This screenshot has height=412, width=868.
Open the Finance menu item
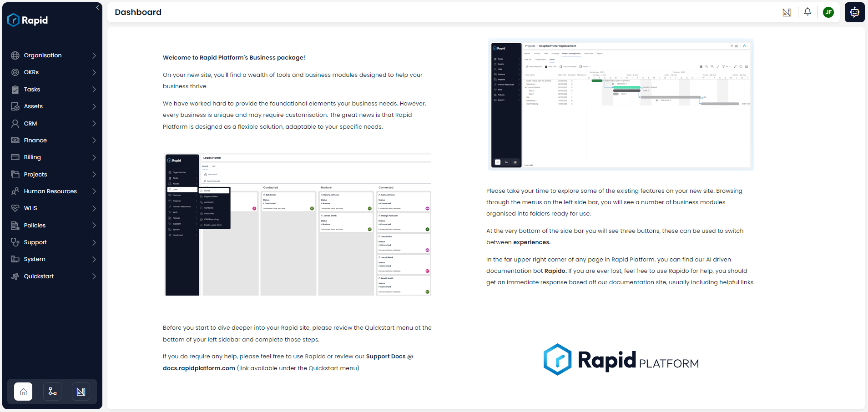(52, 141)
